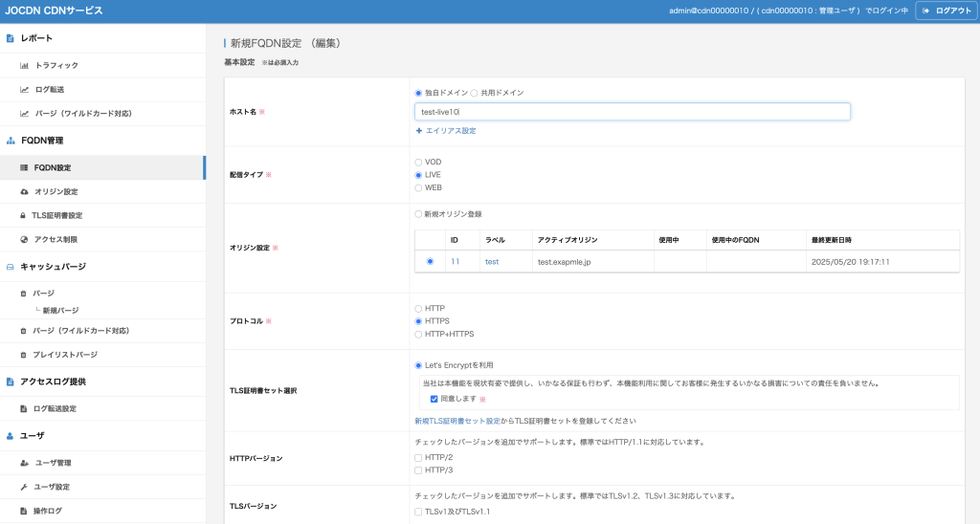The height and width of the screenshot is (524, 980).
Task: Select Let's Encryptを利用 option
Action: click(418, 365)
